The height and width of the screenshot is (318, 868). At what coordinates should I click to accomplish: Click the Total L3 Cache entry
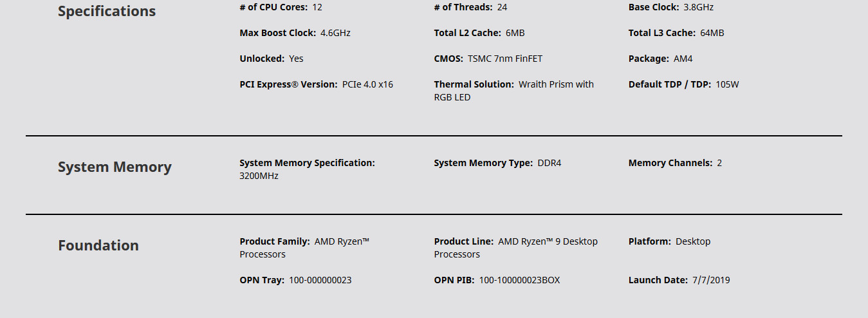(676, 33)
